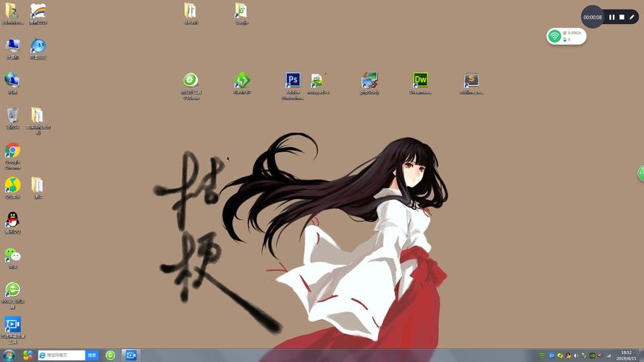Open the Recycle Bin

click(13, 118)
